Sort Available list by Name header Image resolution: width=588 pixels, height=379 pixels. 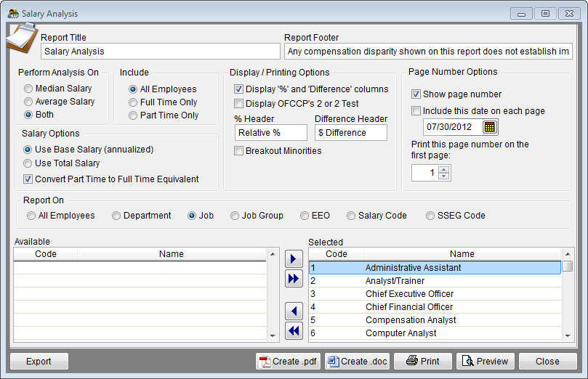(172, 254)
